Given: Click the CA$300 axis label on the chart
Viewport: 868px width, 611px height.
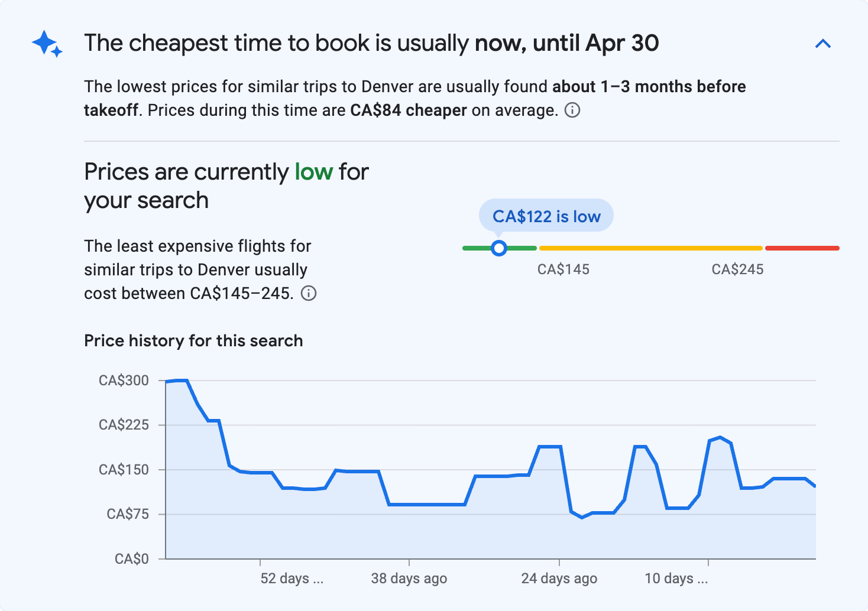Looking at the screenshot, I should [x=125, y=381].
